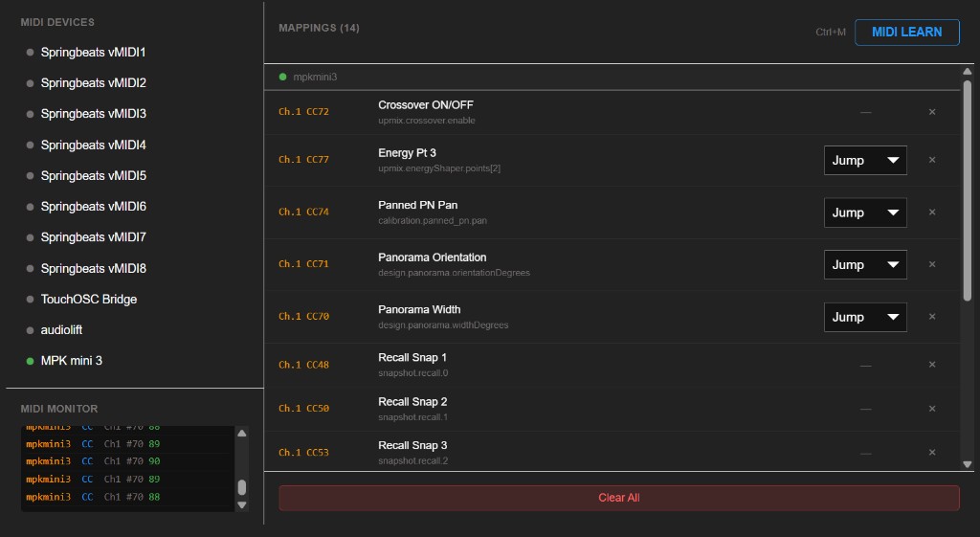Click the Ch.1 CC53 assignment label
980x537 pixels.
point(303,453)
